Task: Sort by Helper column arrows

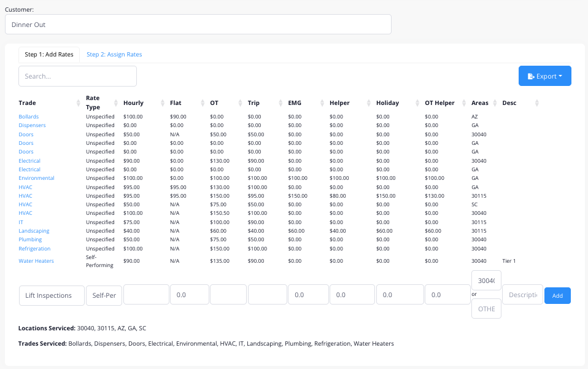Action: (369, 103)
